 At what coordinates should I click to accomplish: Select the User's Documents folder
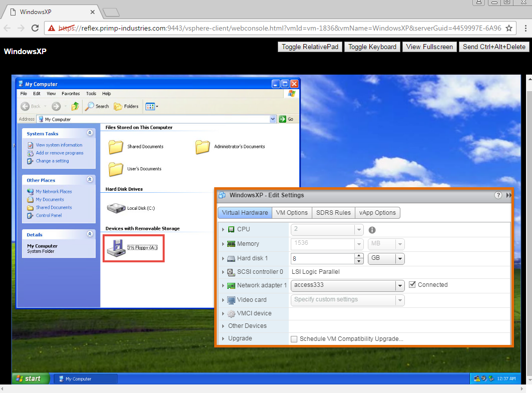click(x=135, y=169)
